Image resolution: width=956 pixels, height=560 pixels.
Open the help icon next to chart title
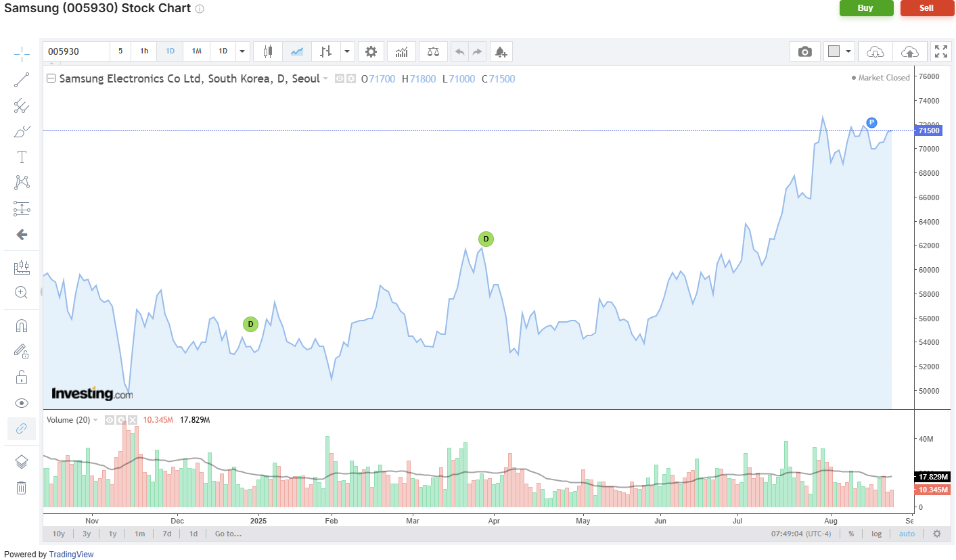tap(199, 9)
